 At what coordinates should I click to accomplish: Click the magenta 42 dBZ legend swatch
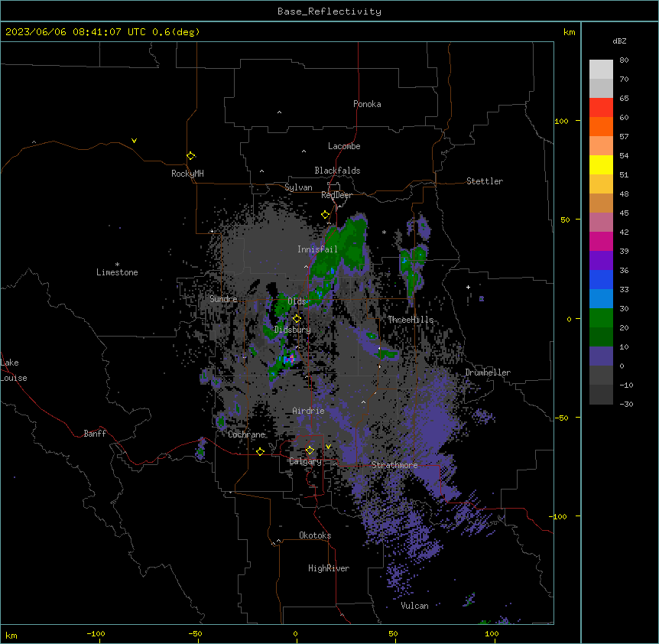[x=601, y=241]
